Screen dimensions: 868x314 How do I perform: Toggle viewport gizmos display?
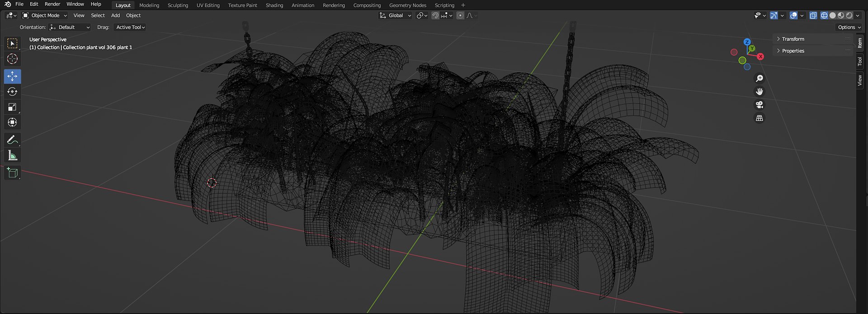(774, 15)
